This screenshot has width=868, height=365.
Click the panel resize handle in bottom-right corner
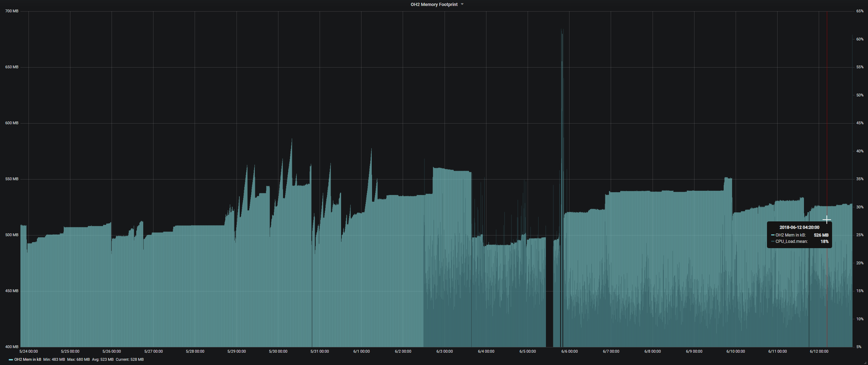click(865, 363)
